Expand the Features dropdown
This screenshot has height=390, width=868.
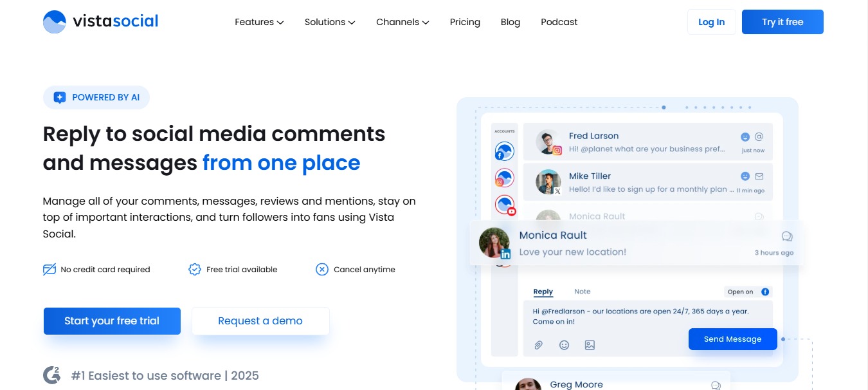[x=258, y=22]
